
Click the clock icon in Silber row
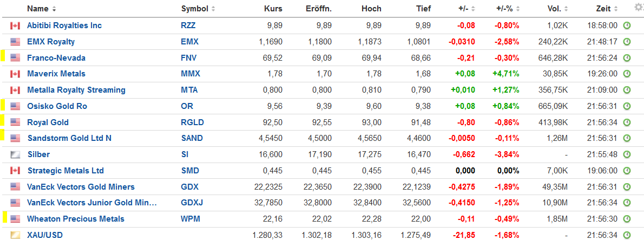[627, 154]
